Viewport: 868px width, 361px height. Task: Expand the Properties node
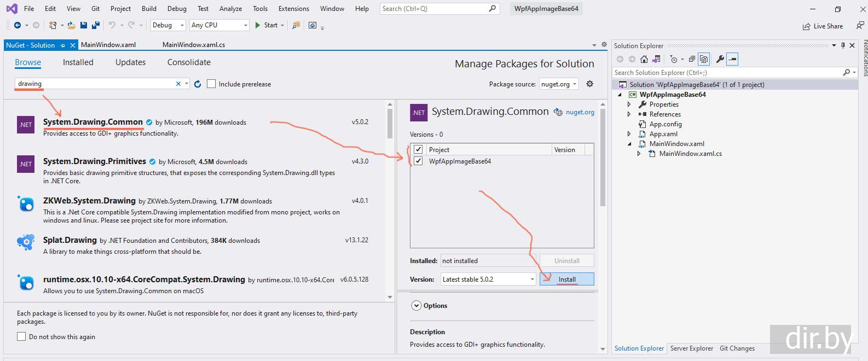pos(629,104)
